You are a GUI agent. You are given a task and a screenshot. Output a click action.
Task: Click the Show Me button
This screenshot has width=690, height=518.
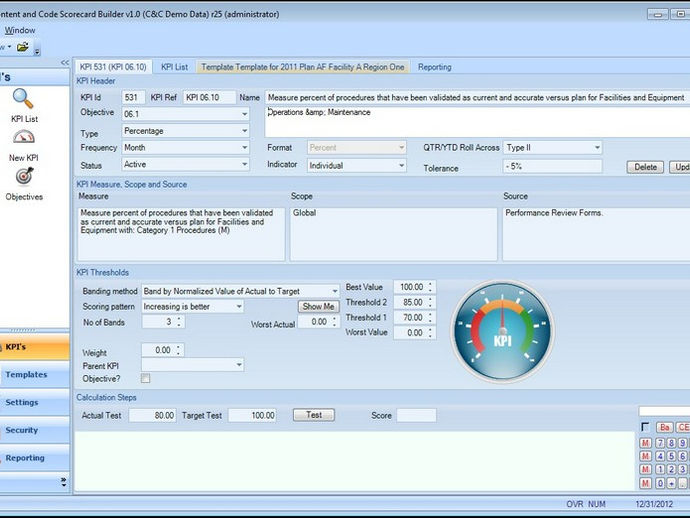318,306
